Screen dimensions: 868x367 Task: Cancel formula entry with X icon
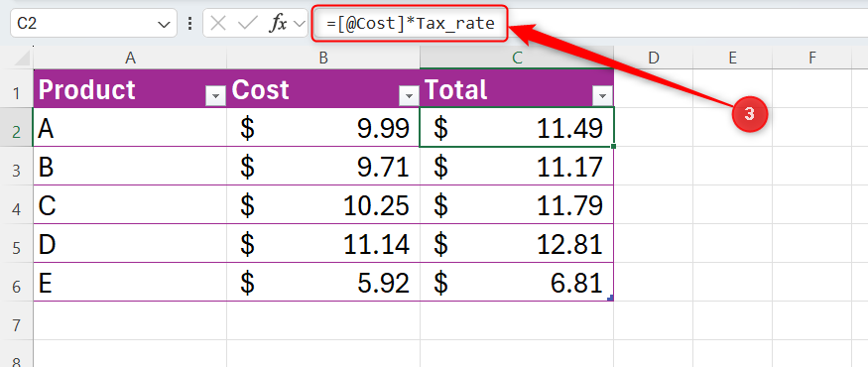pos(218,23)
